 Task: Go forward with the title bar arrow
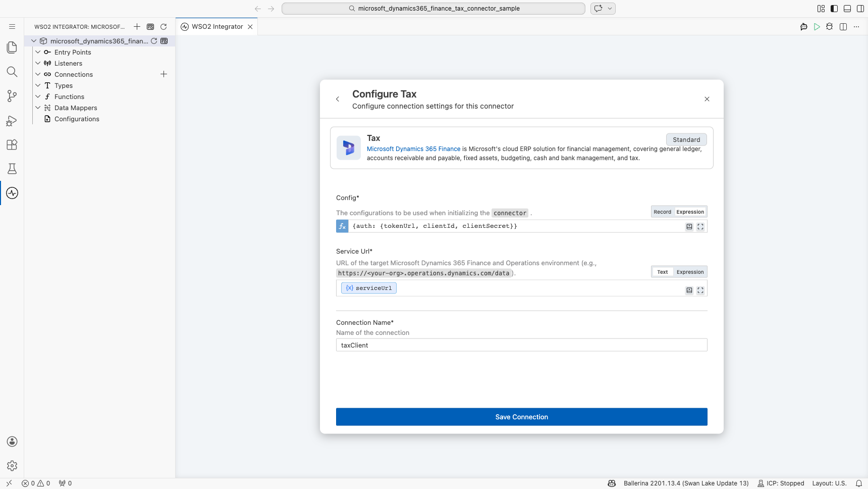point(271,9)
